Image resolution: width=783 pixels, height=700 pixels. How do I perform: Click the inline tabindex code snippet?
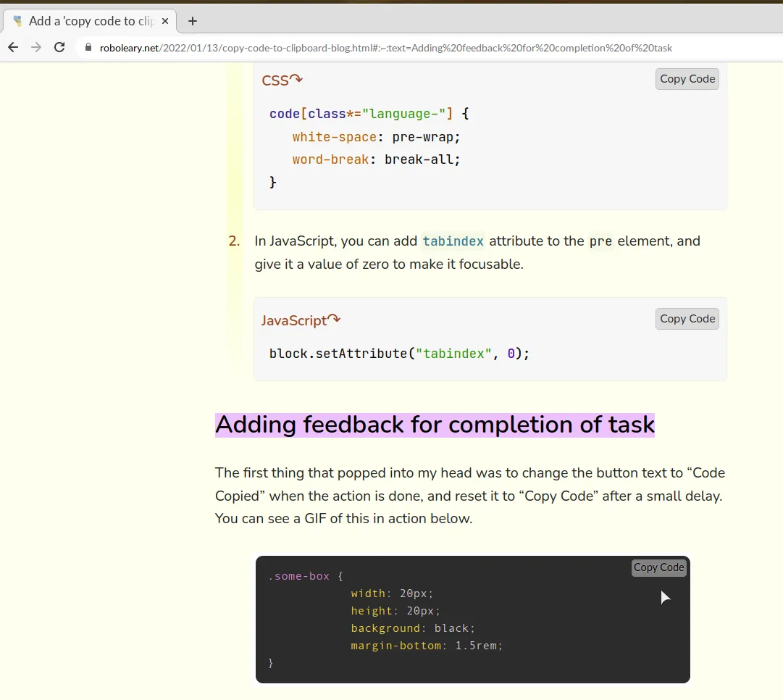(453, 241)
